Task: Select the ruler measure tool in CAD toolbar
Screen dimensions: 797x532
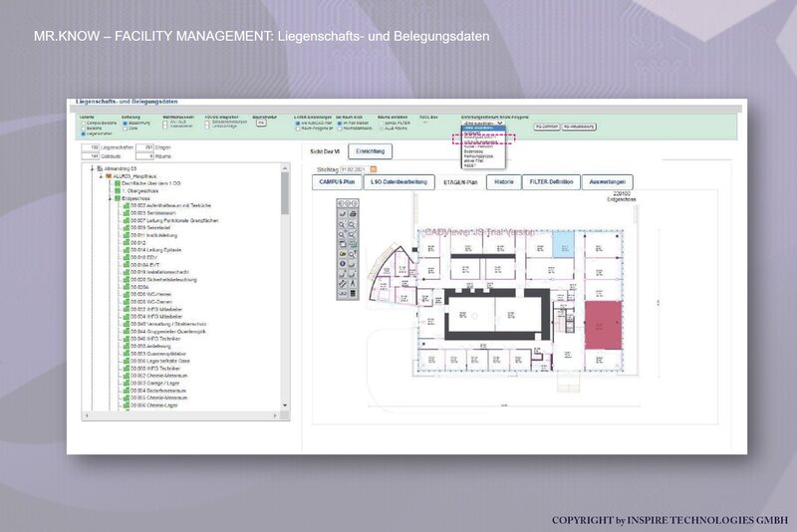Action: click(x=343, y=284)
